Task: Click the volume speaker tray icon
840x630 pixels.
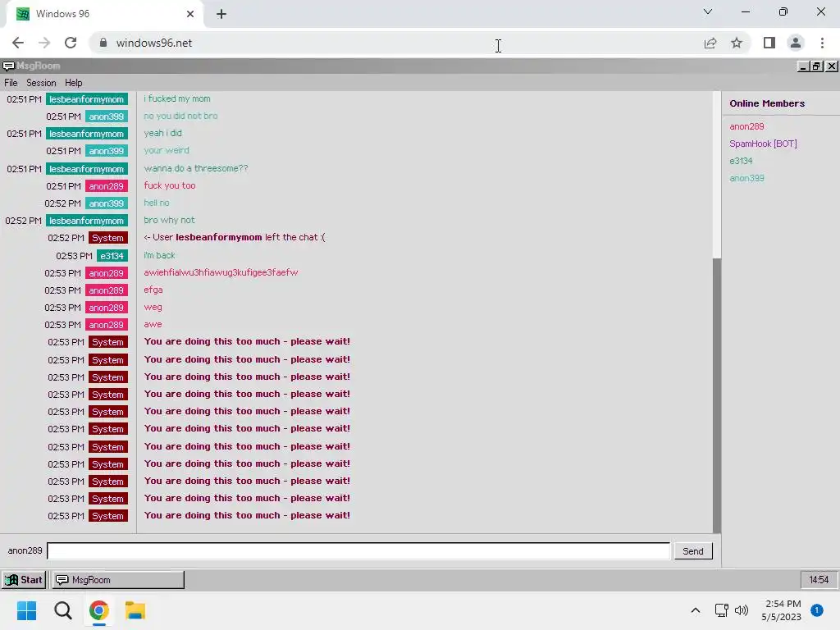Action: [x=742, y=610]
